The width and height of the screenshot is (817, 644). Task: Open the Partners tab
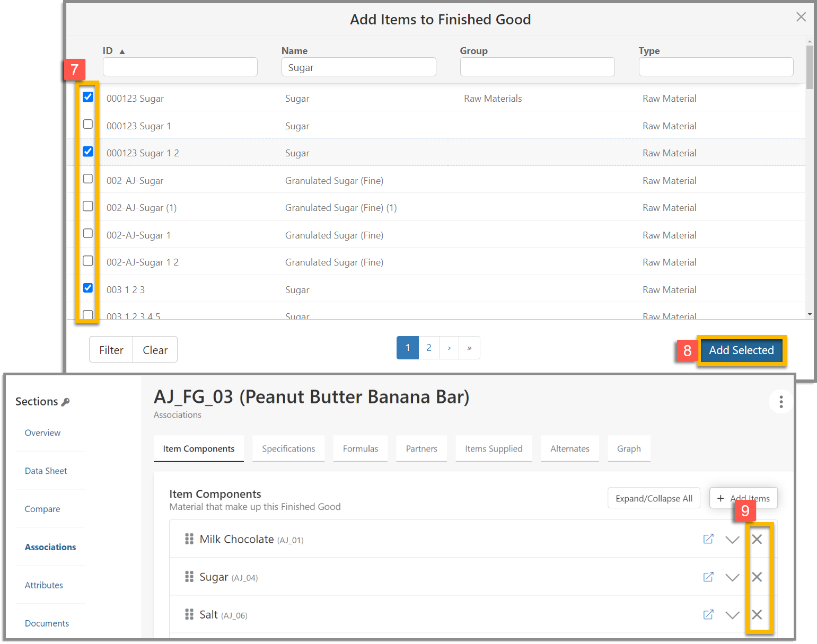click(x=421, y=448)
